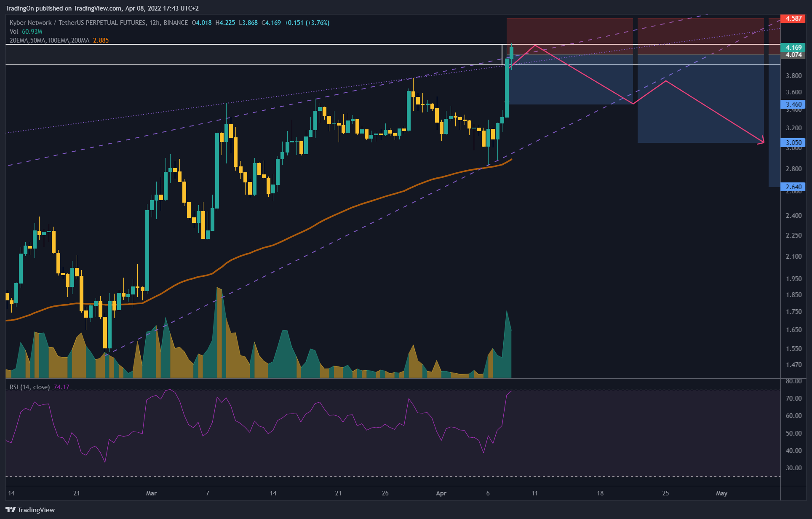This screenshot has width=812, height=519.
Task: Click the TradingView logo at the bottom
Action: click(30, 510)
